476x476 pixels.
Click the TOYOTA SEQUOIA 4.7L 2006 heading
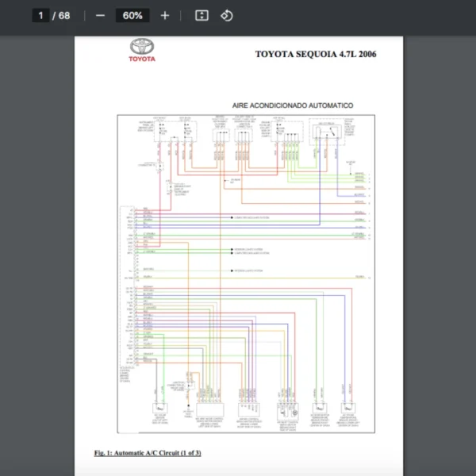pos(316,54)
